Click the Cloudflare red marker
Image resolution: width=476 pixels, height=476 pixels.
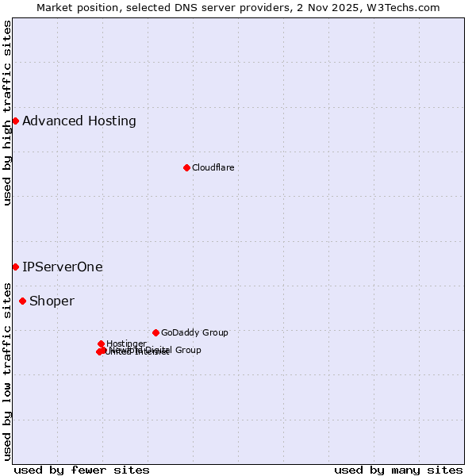pyautogui.click(x=186, y=167)
